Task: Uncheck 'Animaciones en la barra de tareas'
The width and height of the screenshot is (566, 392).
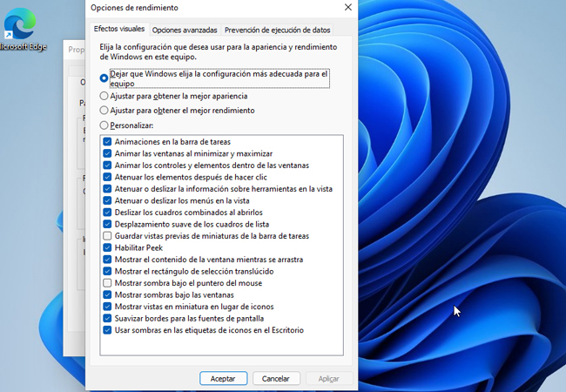Action: point(107,141)
